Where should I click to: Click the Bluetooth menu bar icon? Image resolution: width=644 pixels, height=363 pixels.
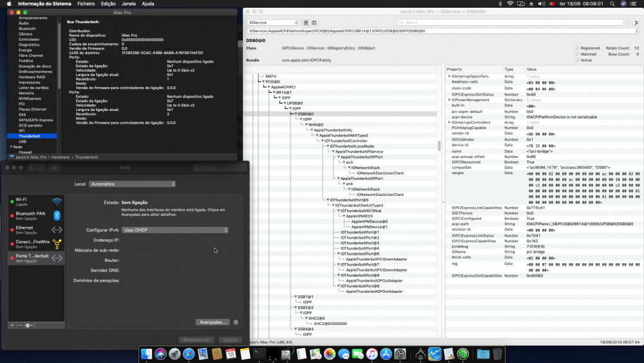pyautogui.click(x=500, y=4)
